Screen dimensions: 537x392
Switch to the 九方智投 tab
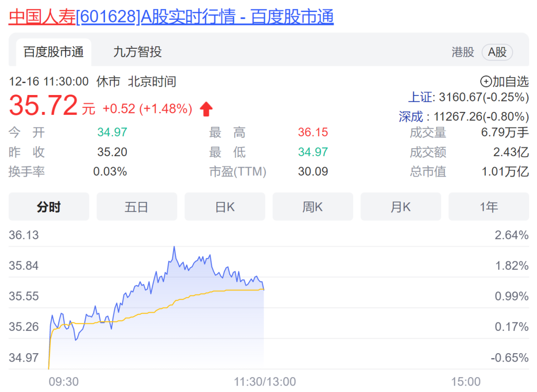[137, 52]
